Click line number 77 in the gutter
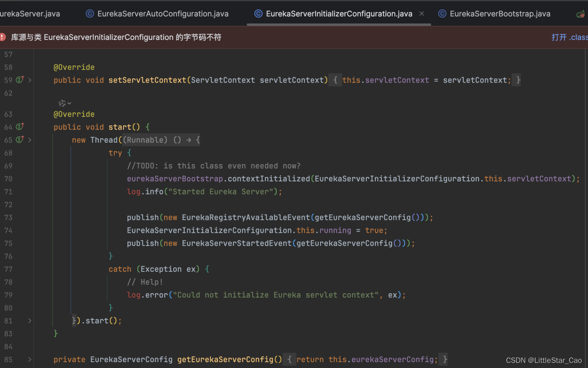The height and width of the screenshot is (368, 588). point(8,269)
